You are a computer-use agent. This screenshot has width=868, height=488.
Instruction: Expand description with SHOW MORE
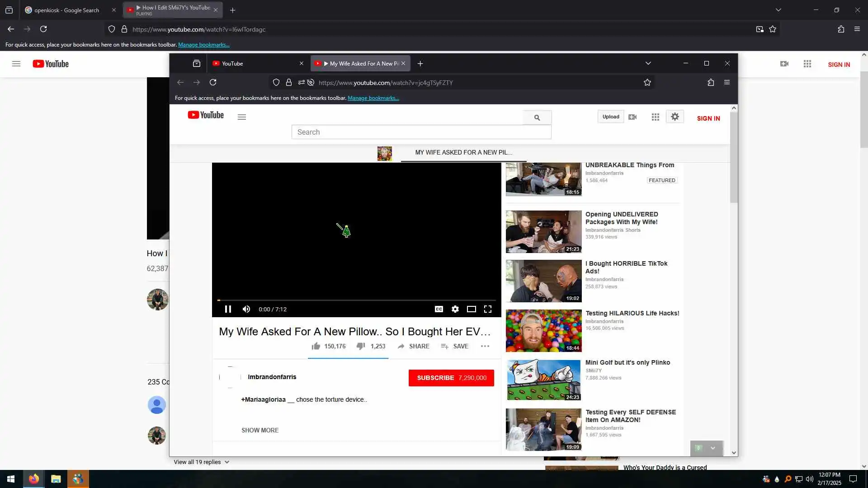pyautogui.click(x=260, y=430)
